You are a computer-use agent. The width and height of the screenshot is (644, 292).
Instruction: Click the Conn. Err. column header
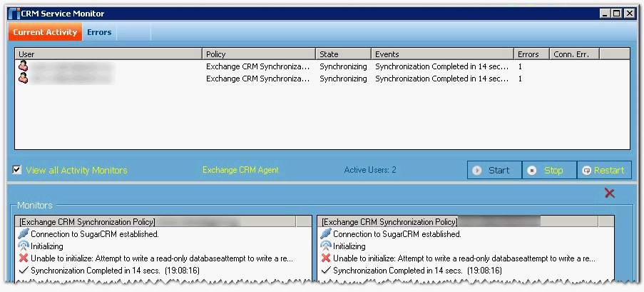[573, 54]
